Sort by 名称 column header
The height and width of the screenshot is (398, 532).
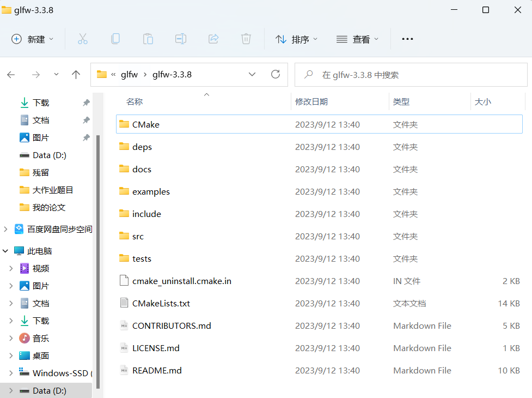click(x=134, y=101)
